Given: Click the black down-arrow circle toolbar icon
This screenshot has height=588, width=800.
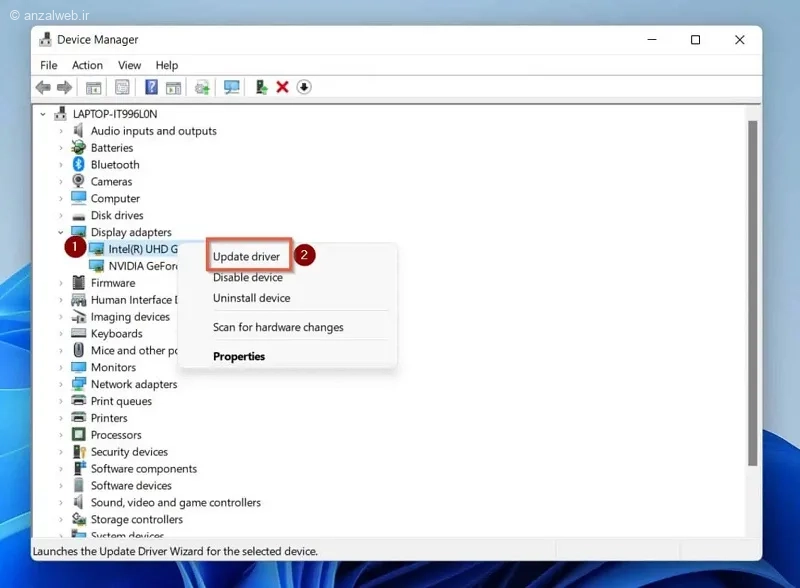Looking at the screenshot, I should coord(304,87).
